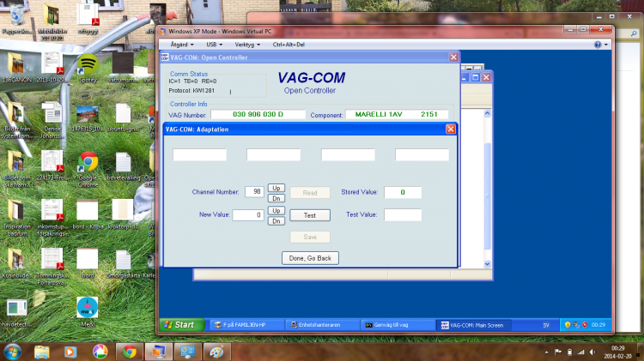Show hidden tray icons arrow
This screenshot has height=361, width=644.
coord(547,352)
